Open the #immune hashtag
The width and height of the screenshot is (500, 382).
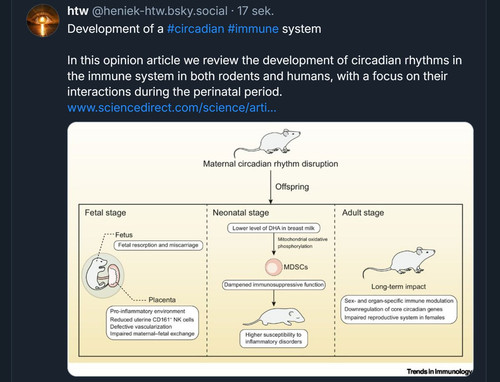point(253,29)
